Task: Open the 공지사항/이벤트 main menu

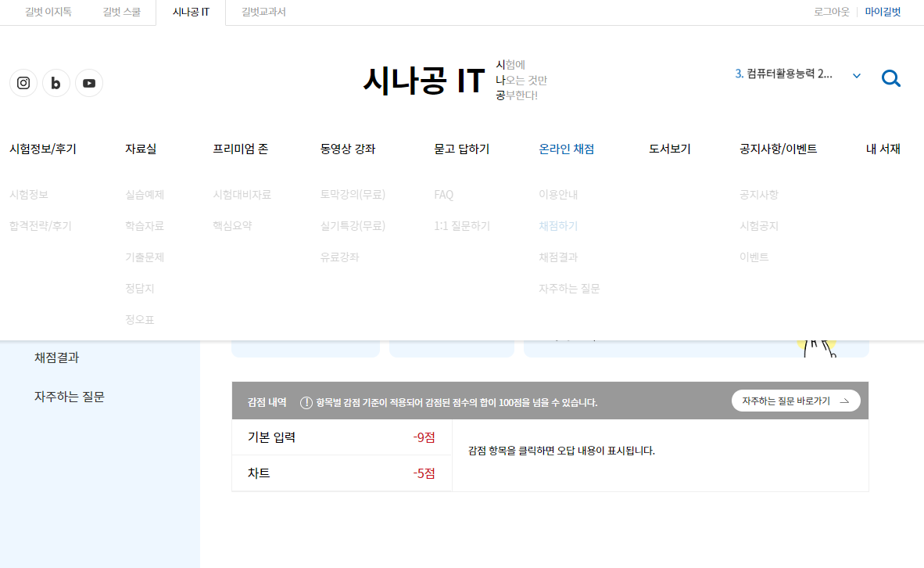Action: [779, 149]
